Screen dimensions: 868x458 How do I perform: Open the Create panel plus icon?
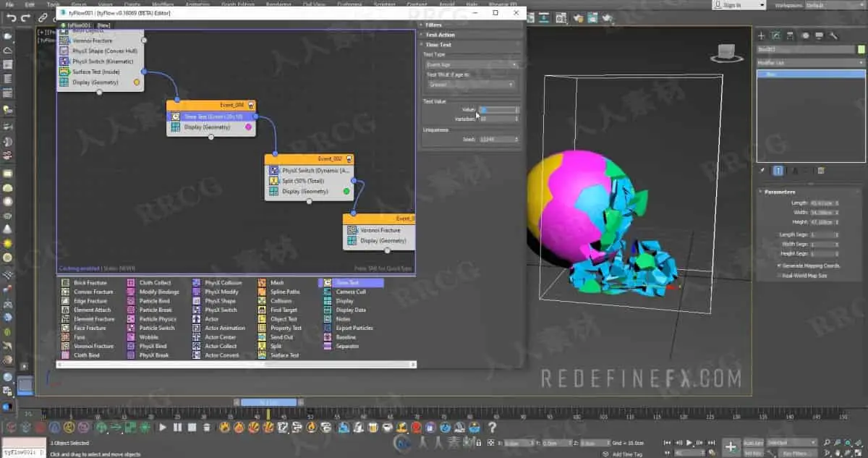coord(761,35)
